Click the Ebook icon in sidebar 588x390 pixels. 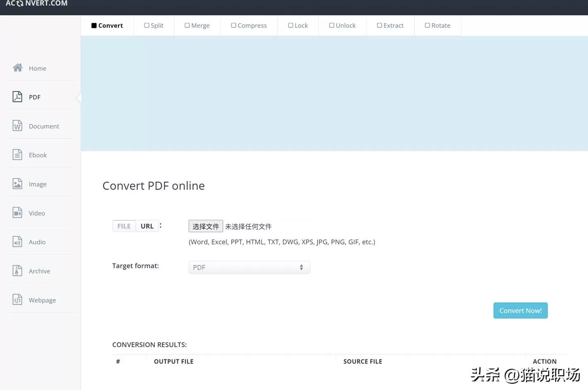[x=17, y=154]
